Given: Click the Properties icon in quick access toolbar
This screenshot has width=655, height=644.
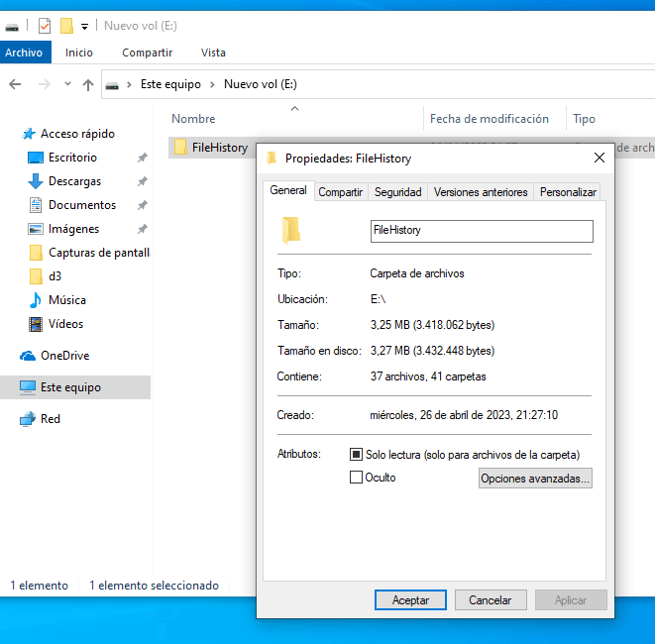Looking at the screenshot, I should [x=44, y=26].
